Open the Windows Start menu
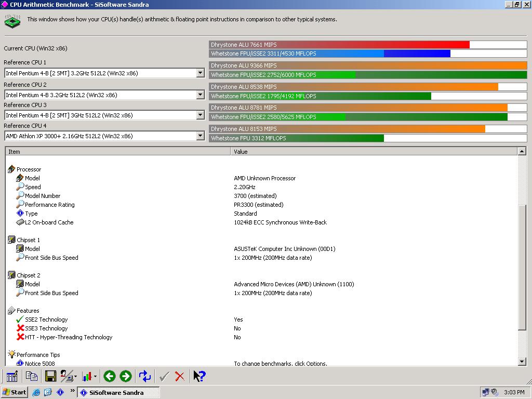 [x=14, y=392]
